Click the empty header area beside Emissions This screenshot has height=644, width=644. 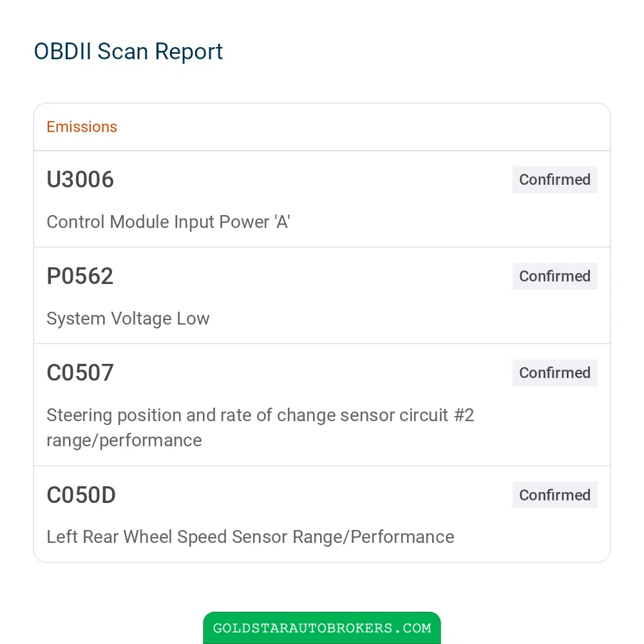[x=361, y=127]
